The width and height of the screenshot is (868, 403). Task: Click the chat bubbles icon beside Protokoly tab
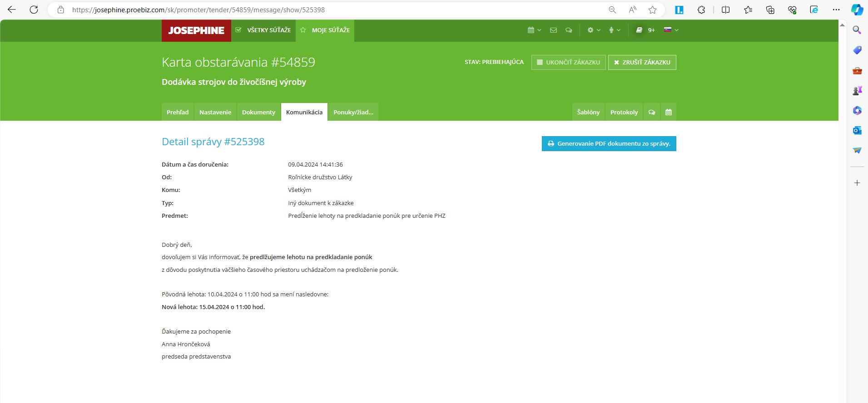[652, 112]
